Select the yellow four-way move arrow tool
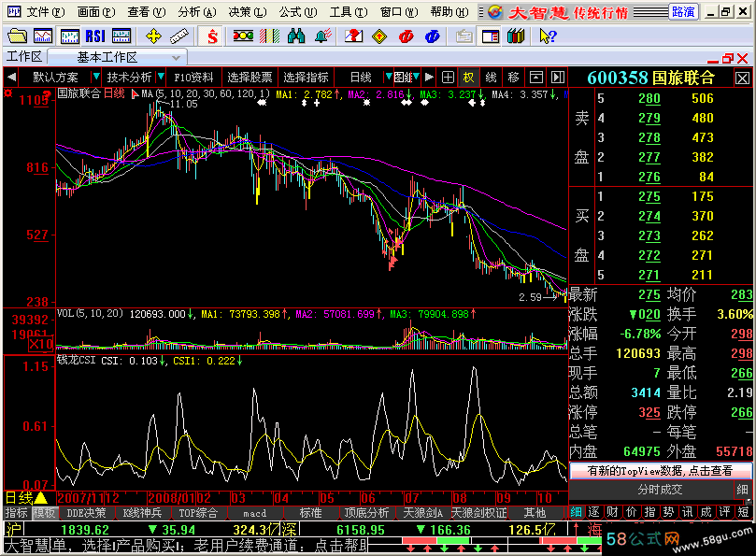 click(x=153, y=36)
